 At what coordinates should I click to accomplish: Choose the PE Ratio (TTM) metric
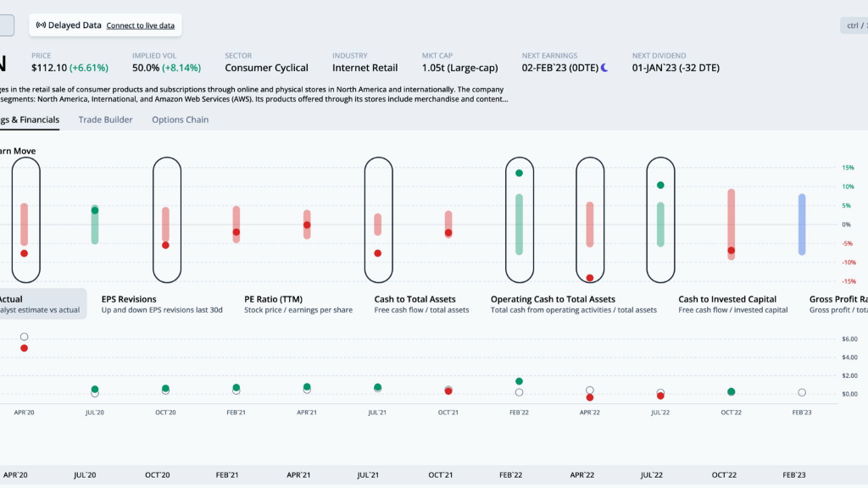click(x=298, y=304)
